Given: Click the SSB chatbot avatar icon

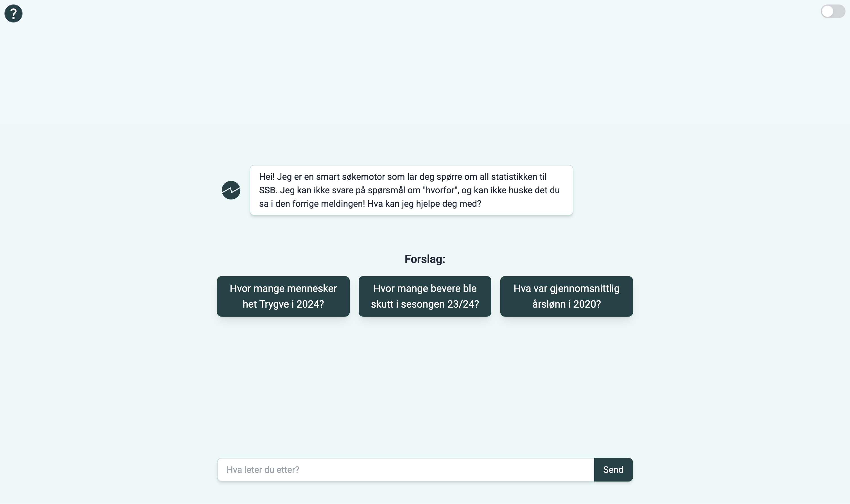Looking at the screenshot, I should (x=231, y=190).
